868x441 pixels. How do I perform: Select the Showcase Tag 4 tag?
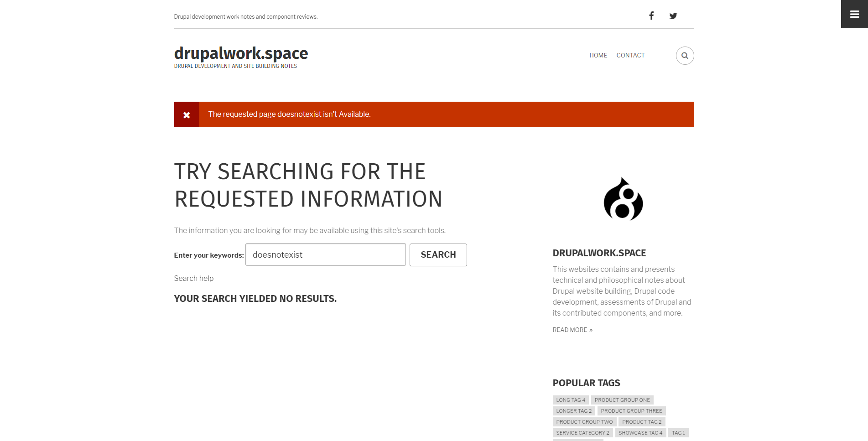[x=640, y=433]
